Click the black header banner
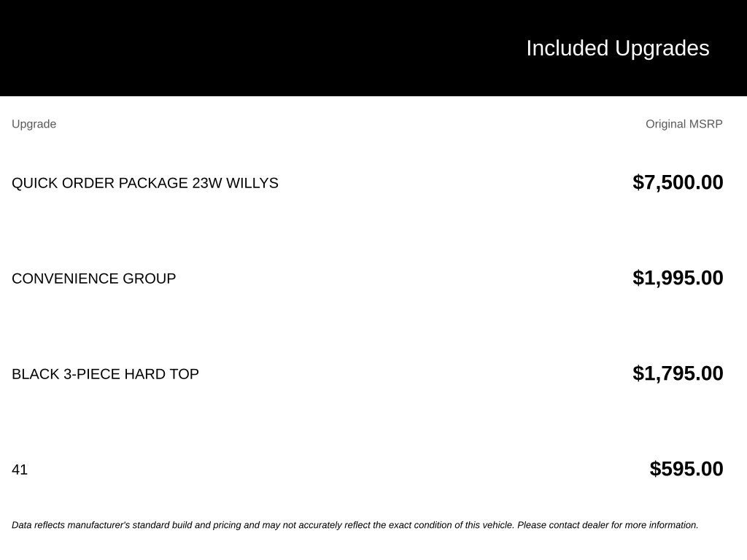The width and height of the screenshot is (747, 560). tap(373, 47)
